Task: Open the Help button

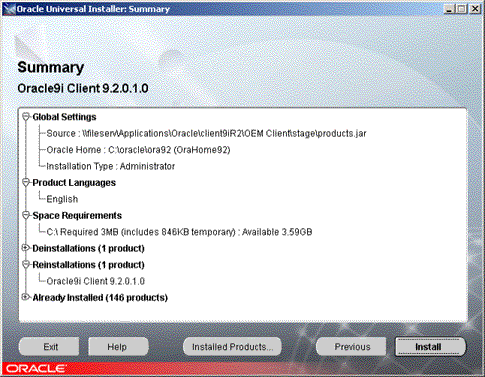Action: coord(118,347)
